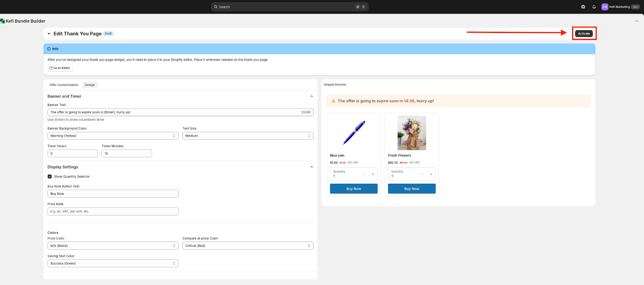Open the three-dot more options menu
This screenshot has height=285, width=644.
coord(636,21)
